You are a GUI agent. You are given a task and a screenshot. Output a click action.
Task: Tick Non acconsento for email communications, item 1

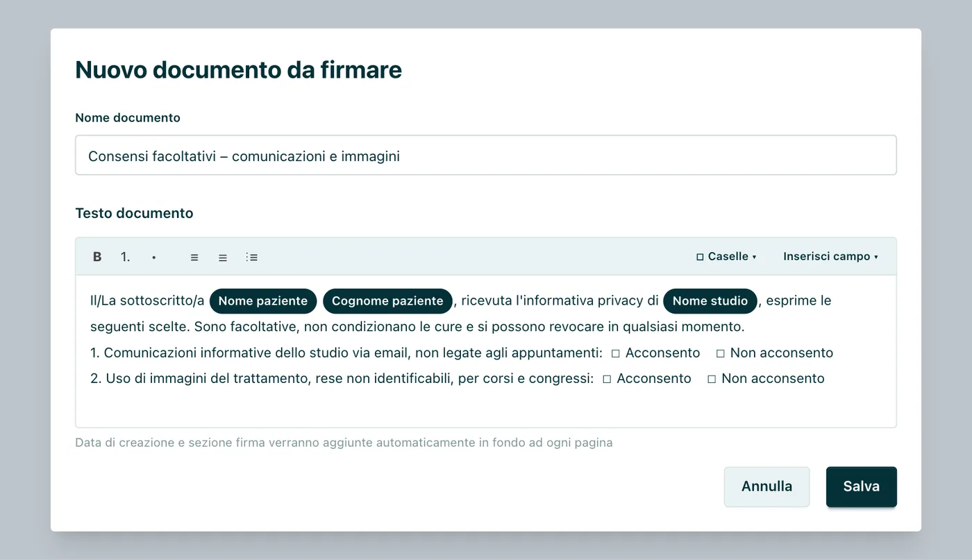point(720,353)
